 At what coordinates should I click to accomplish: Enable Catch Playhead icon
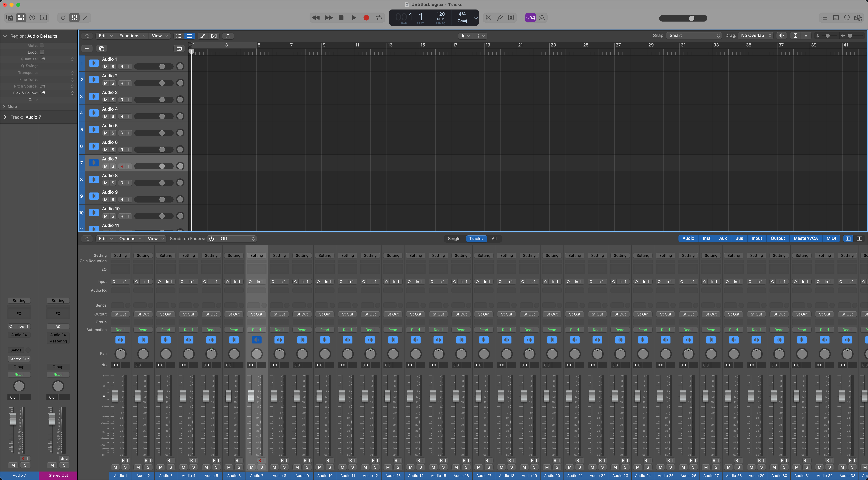(228, 36)
